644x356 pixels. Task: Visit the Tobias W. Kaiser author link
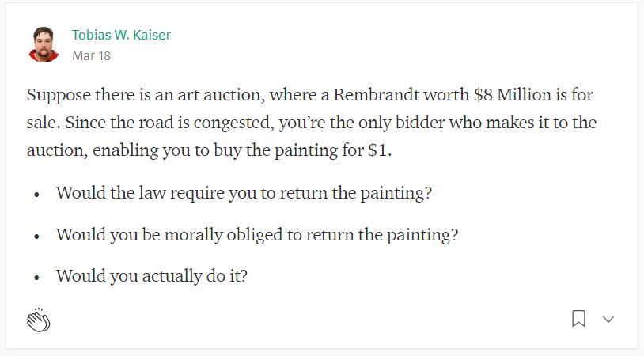click(121, 35)
